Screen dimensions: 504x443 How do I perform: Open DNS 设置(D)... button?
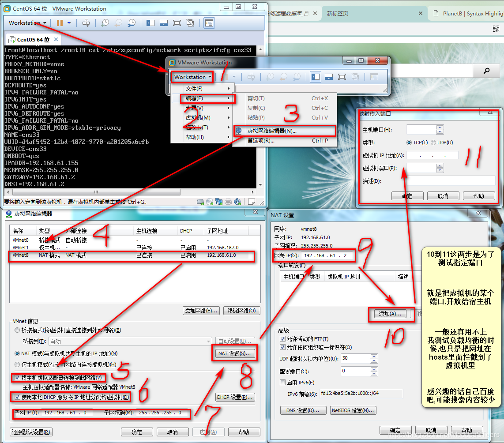coord(303,410)
